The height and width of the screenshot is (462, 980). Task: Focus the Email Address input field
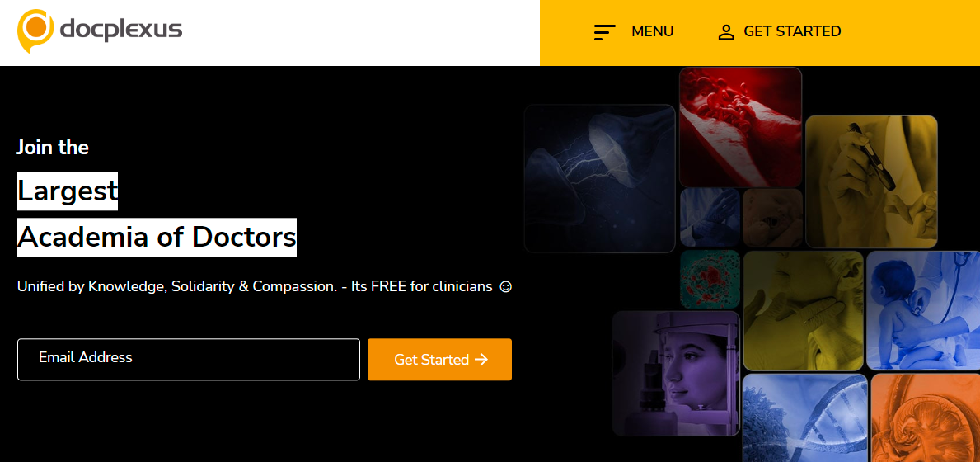[189, 360]
